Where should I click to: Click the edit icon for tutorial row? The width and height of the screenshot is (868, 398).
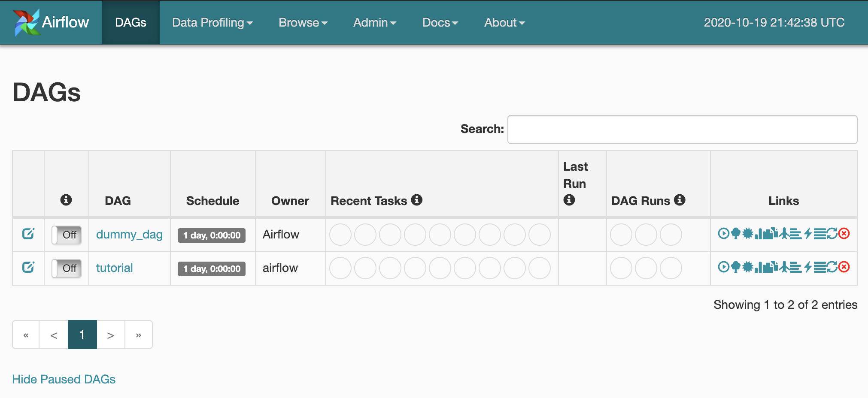pos(28,268)
